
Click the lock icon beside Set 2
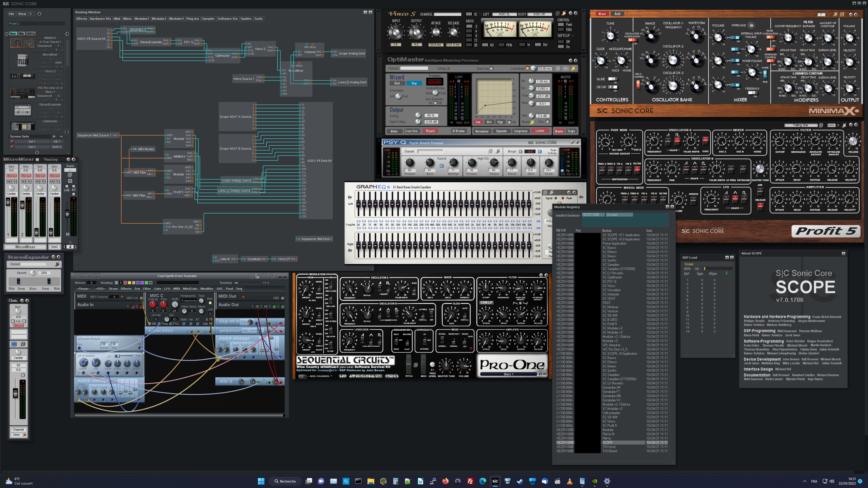tap(12, 147)
